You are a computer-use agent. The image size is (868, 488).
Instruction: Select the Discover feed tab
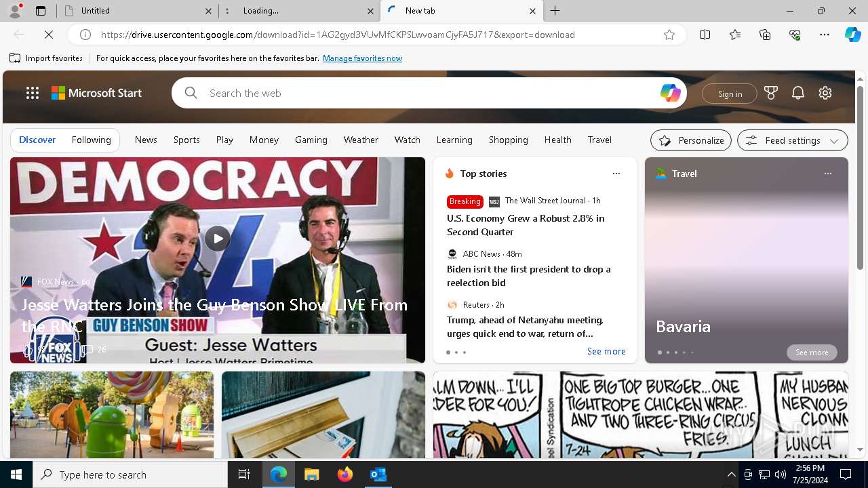pyautogui.click(x=37, y=140)
